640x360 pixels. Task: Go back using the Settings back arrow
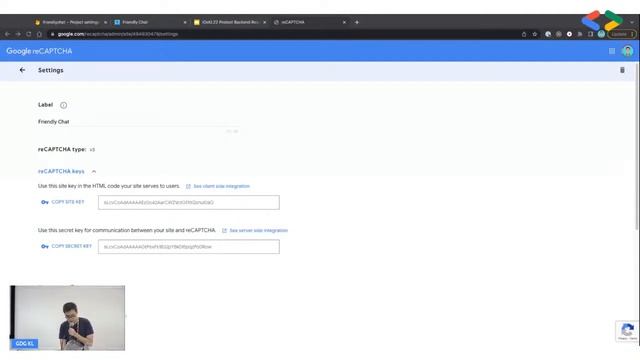(22, 70)
